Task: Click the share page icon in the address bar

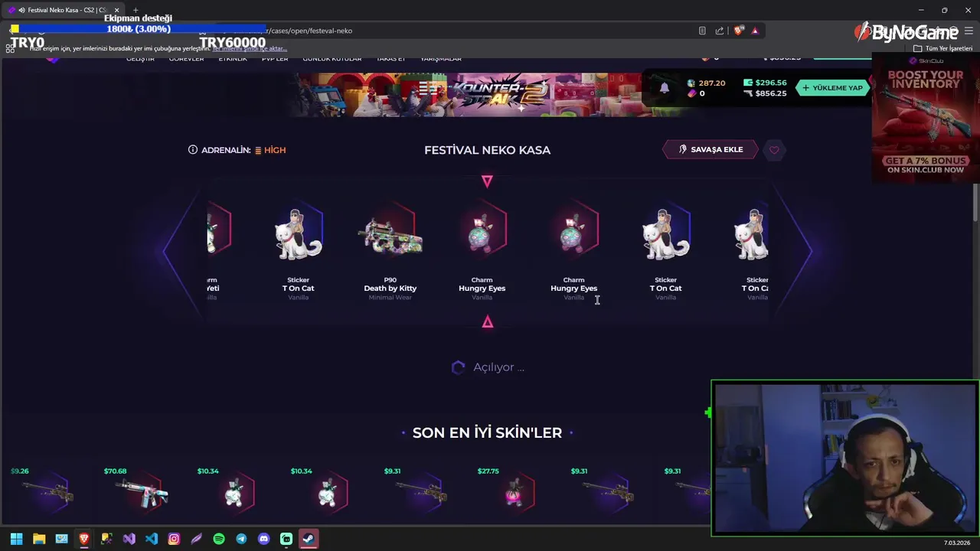Action: [720, 31]
